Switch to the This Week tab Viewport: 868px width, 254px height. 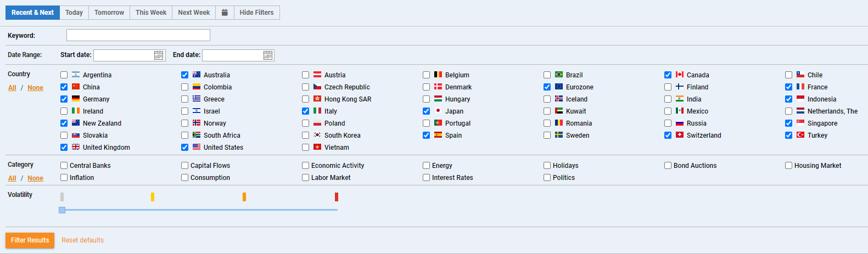(151, 13)
